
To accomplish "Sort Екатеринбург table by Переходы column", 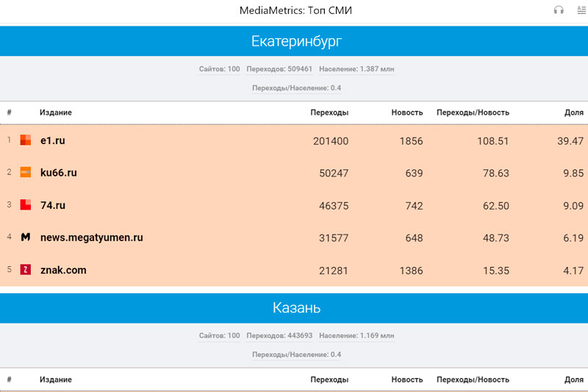I will (329, 113).
